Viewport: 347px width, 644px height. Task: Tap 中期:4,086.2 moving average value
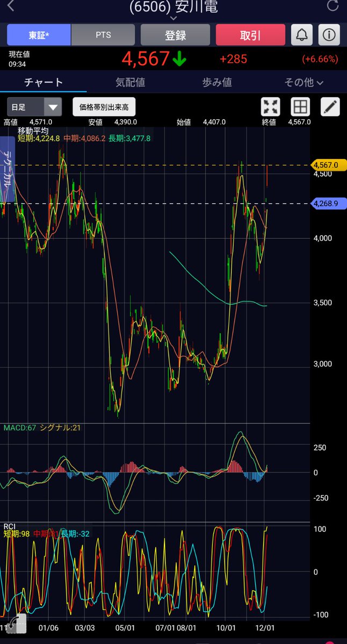(85, 138)
